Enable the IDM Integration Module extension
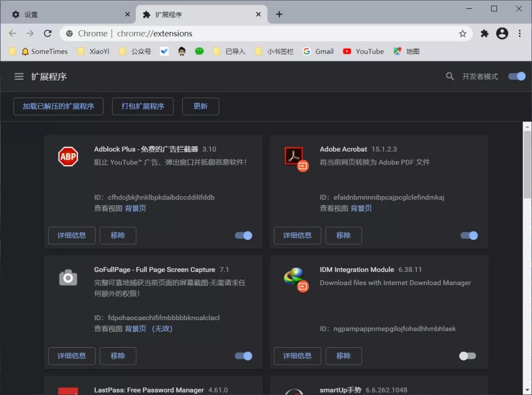 tap(467, 356)
